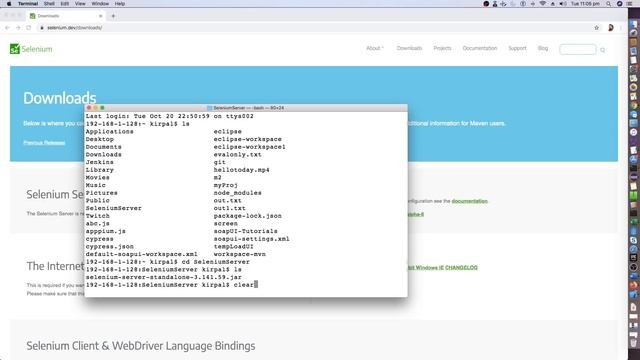
Task: Open Support in site navigation
Action: click(x=517, y=48)
